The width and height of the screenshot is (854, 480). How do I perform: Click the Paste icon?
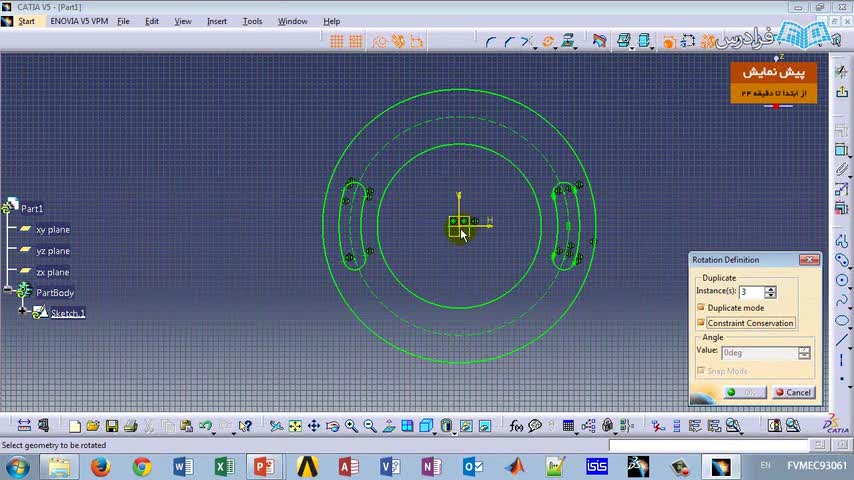[186, 426]
